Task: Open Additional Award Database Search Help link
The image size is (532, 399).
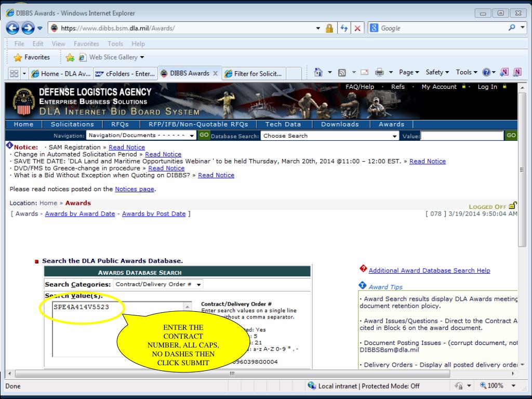Action: pyautogui.click(x=429, y=270)
